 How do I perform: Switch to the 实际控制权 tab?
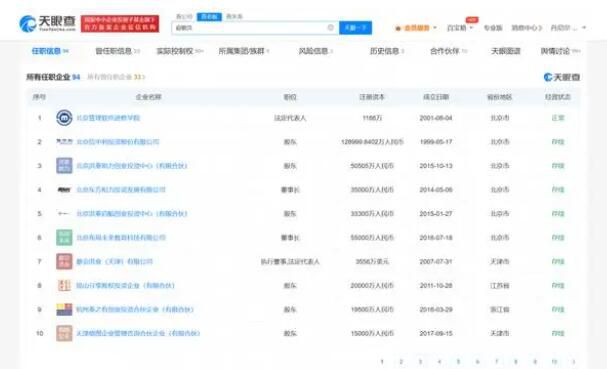point(180,51)
